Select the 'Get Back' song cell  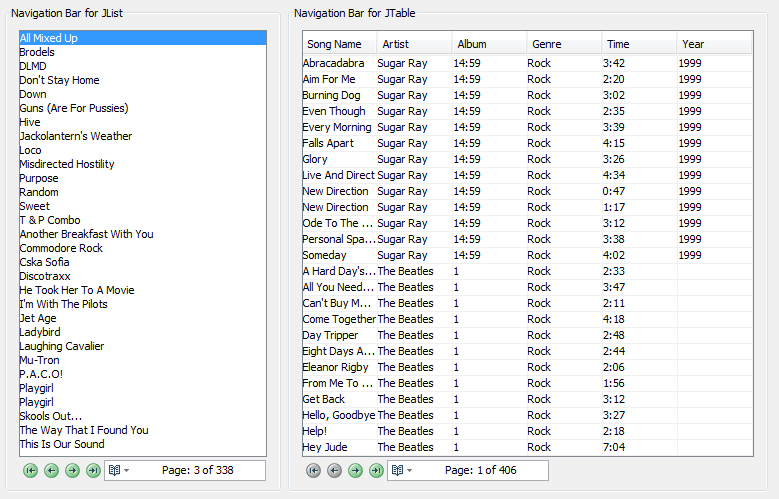pyautogui.click(x=339, y=399)
